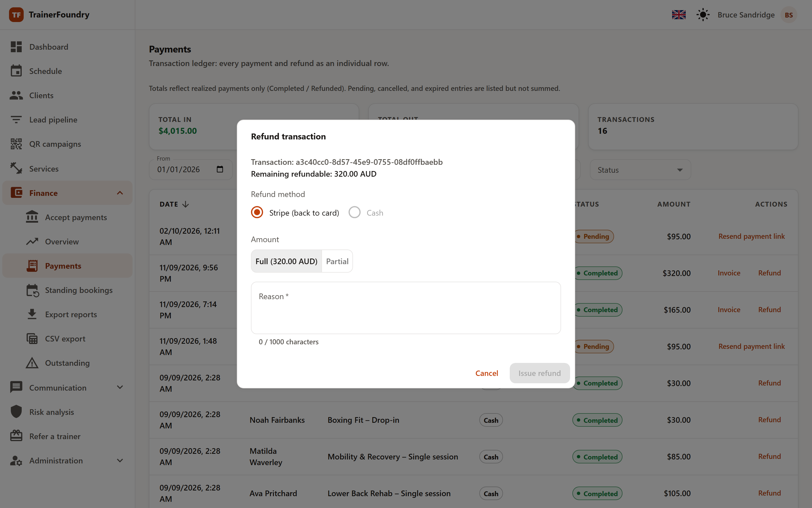Select Cash refund method radio
This screenshot has height=508, width=812.
pos(354,212)
